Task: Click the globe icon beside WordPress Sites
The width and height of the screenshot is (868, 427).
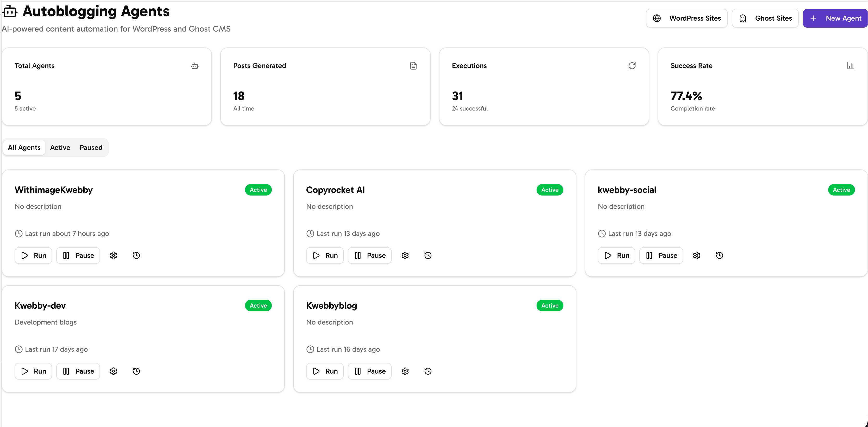Action: click(657, 18)
